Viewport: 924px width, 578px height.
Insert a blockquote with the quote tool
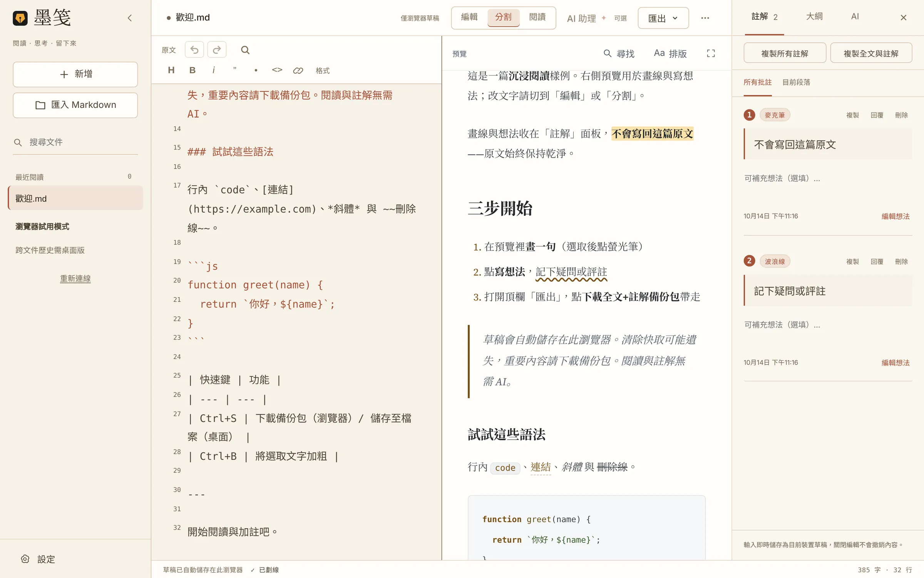(x=235, y=70)
